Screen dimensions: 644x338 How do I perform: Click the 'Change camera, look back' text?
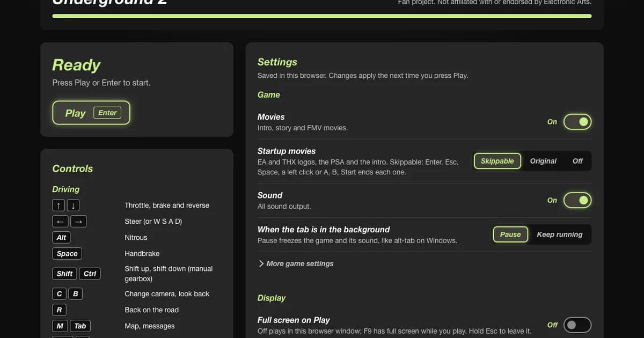click(167, 294)
